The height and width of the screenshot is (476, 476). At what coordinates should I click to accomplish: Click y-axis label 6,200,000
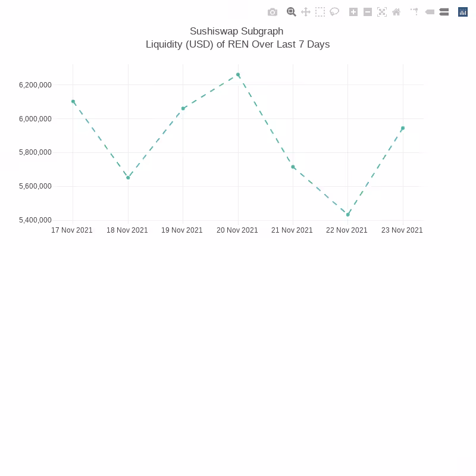(35, 85)
